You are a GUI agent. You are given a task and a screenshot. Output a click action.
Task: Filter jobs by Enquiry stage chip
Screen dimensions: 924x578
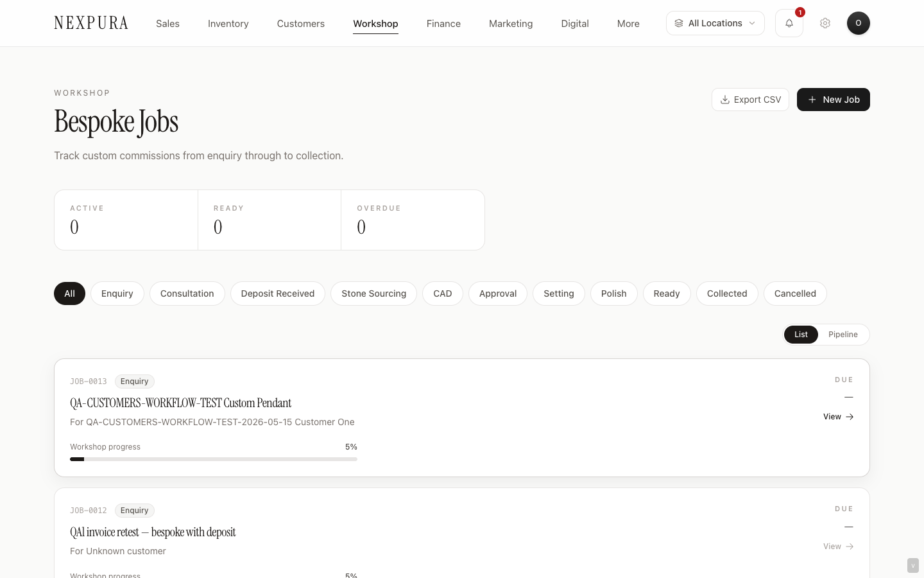click(x=117, y=293)
